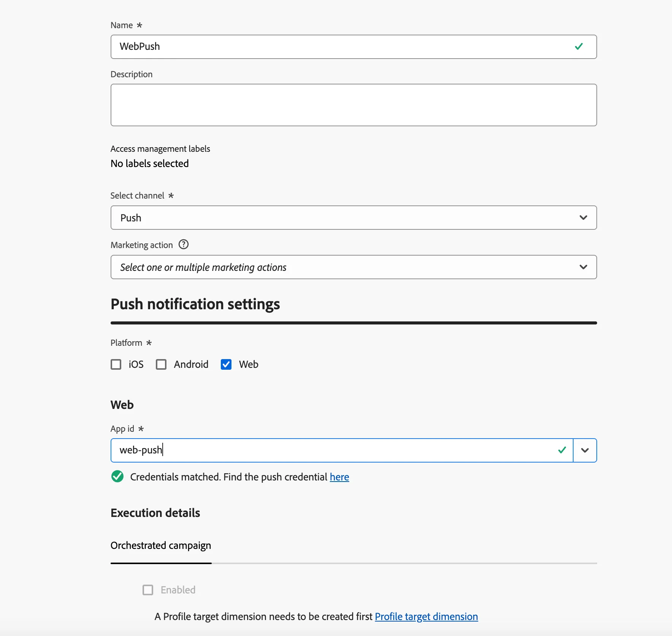Screen dimensions: 672x636
Task: Click the Marketing action help icon
Action: (184, 244)
